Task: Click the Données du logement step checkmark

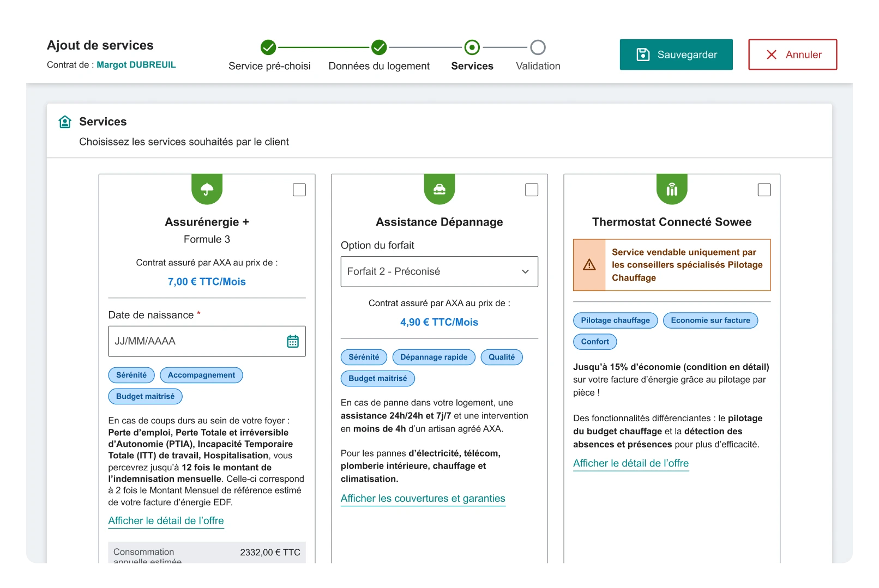Action: (x=379, y=47)
